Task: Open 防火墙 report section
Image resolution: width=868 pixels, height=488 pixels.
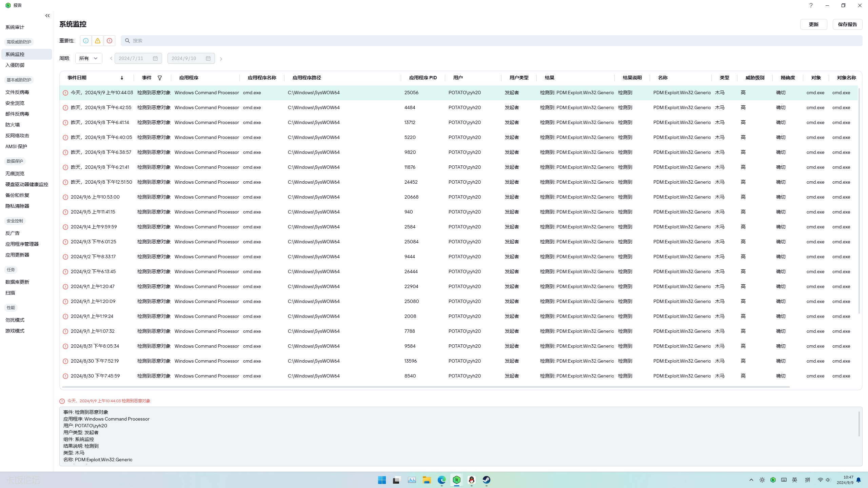Action: pyautogui.click(x=13, y=125)
